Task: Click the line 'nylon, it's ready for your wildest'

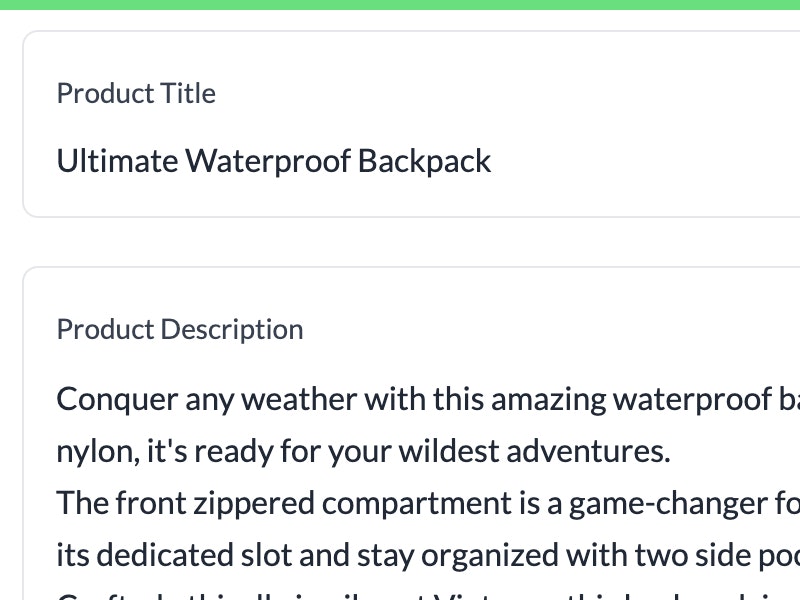Action: click(x=363, y=451)
